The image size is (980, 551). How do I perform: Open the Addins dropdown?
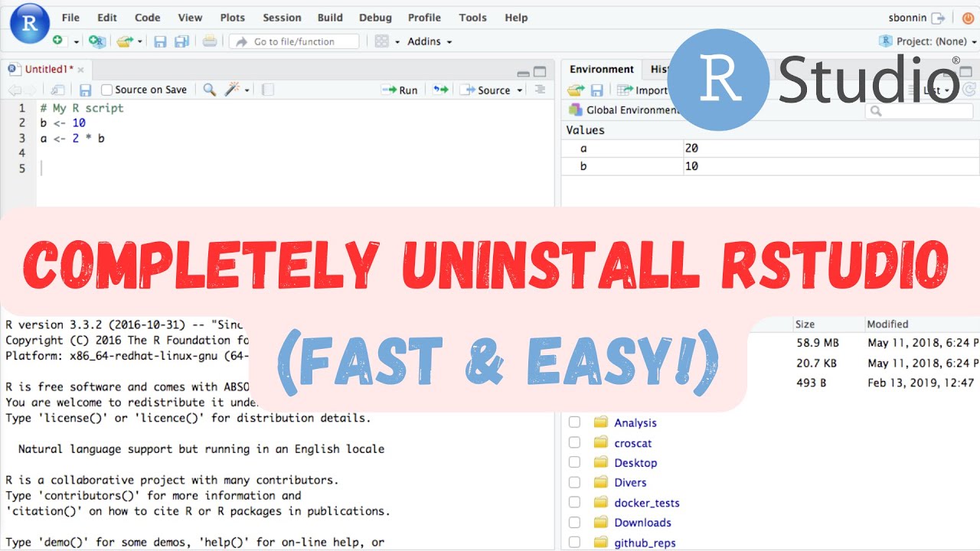pyautogui.click(x=430, y=41)
